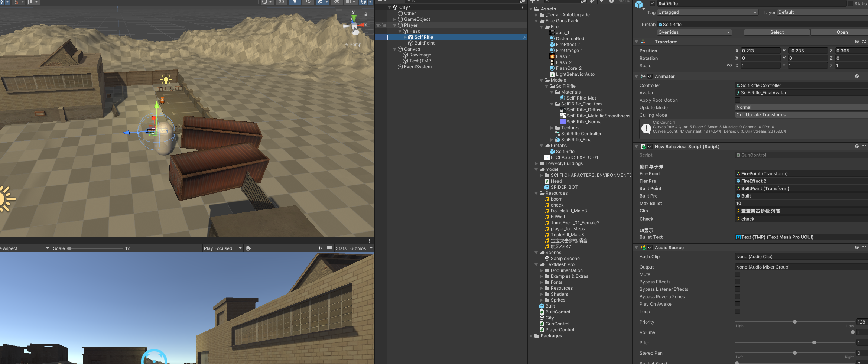Viewport: 868px width, 364px height.
Task: Open the prefab Overrides dropdown
Action: [x=694, y=32]
